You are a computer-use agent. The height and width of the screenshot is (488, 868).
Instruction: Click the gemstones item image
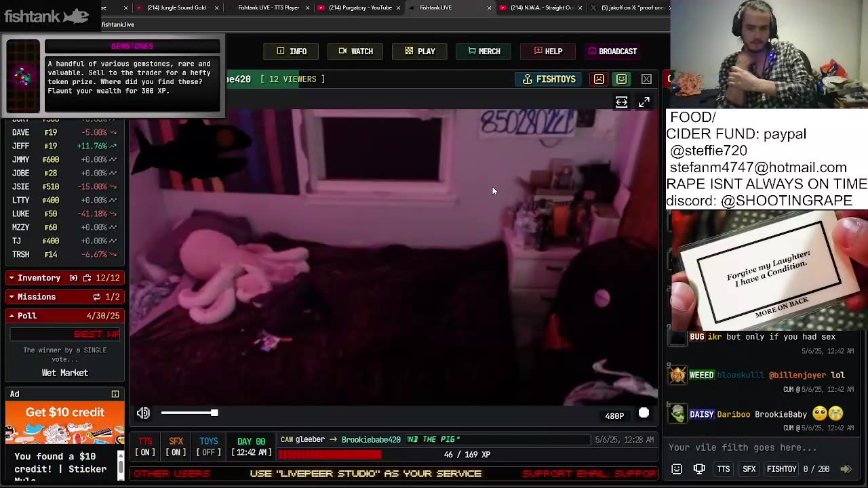point(23,77)
